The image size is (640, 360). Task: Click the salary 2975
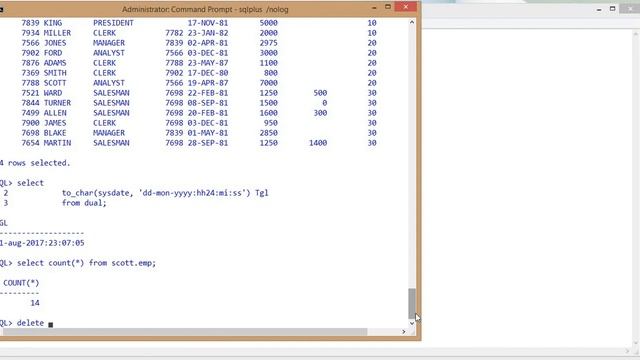pos(269,43)
